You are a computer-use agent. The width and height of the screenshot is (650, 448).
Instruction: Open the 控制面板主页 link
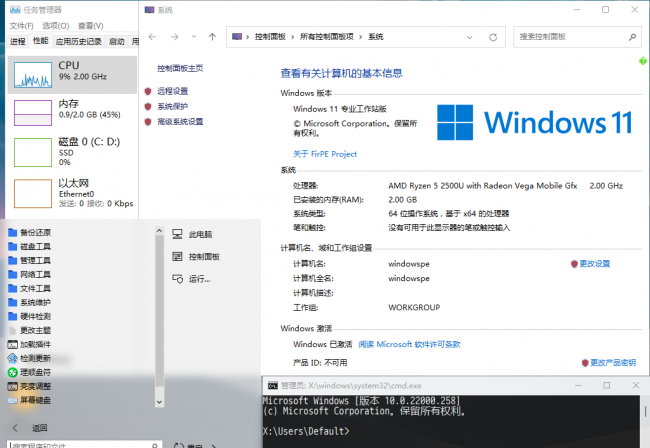point(180,68)
